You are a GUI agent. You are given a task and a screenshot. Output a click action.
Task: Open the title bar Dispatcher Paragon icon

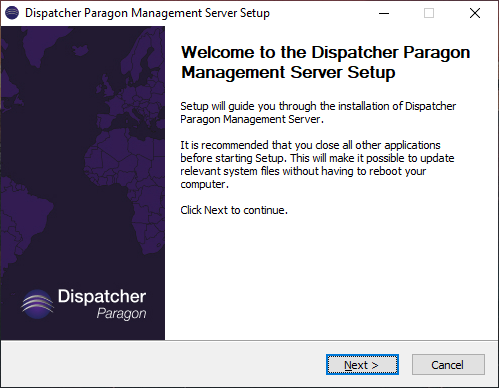pyautogui.click(x=12, y=13)
